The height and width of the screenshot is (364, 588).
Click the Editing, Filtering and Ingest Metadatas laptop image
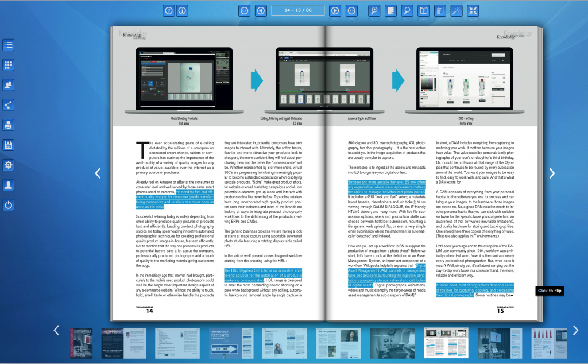(x=324, y=79)
